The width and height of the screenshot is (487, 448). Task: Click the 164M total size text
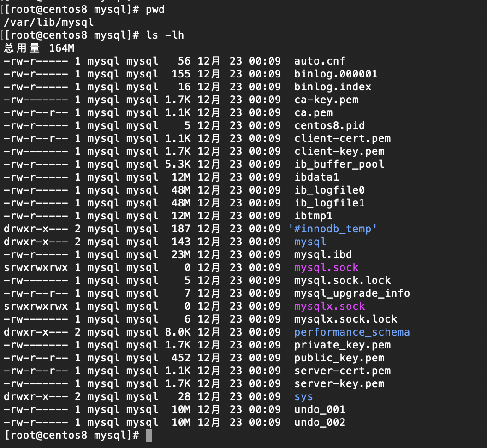(x=61, y=48)
